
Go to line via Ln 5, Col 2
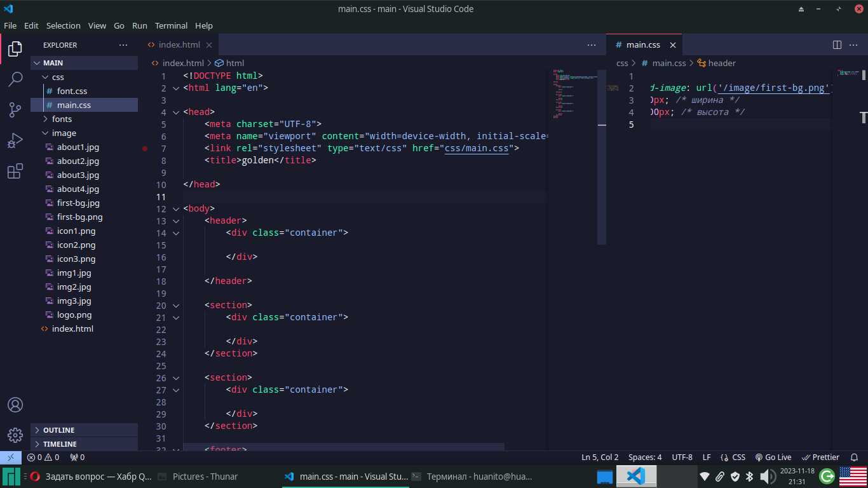[x=600, y=457]
